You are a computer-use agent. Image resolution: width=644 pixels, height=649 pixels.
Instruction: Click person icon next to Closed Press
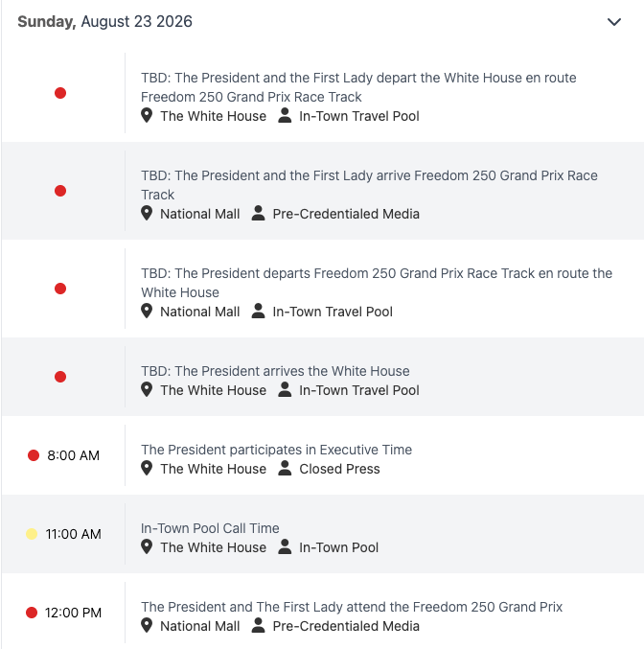pos(285,468)
